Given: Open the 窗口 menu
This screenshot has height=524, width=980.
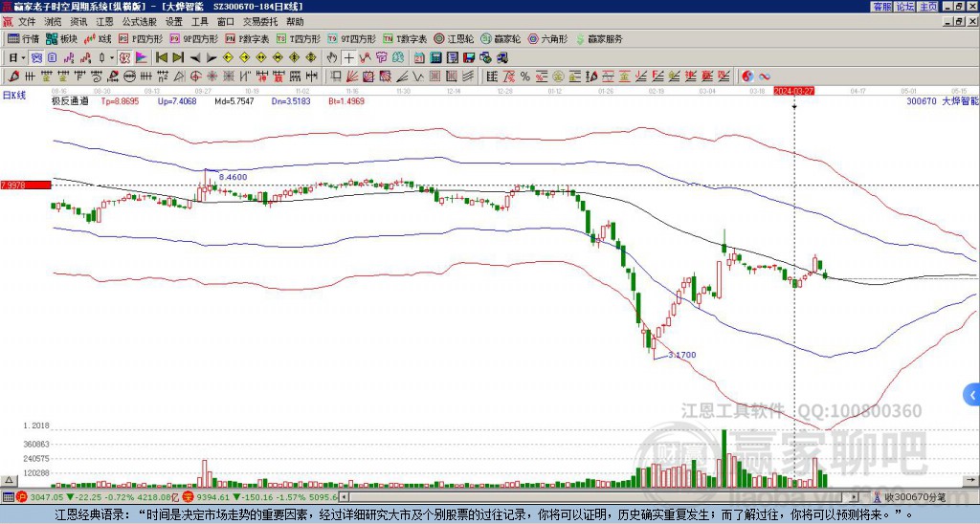Looking at the screenshot, I should coord(226,22).
